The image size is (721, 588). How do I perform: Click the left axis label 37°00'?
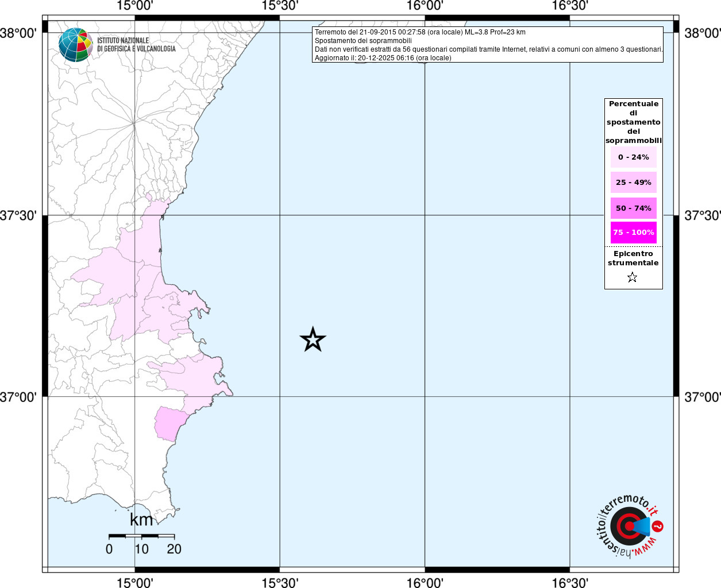[x=18, y=397]
